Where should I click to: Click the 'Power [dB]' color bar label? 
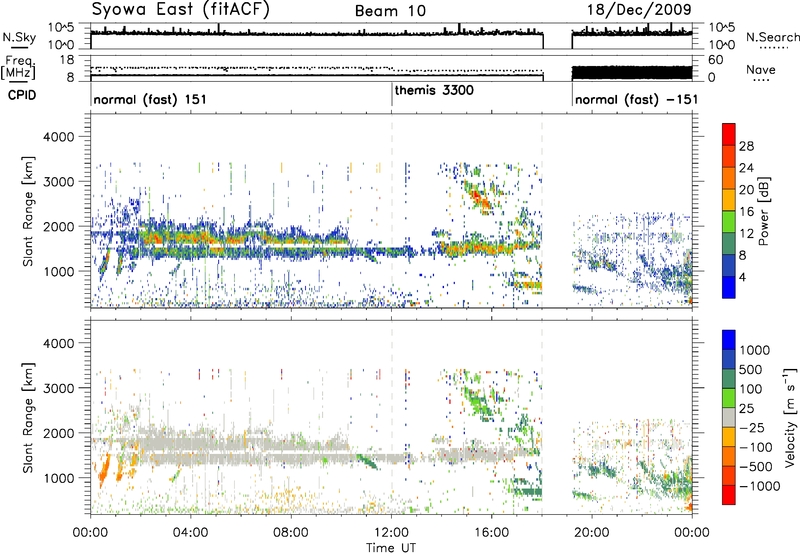[763, 211]
